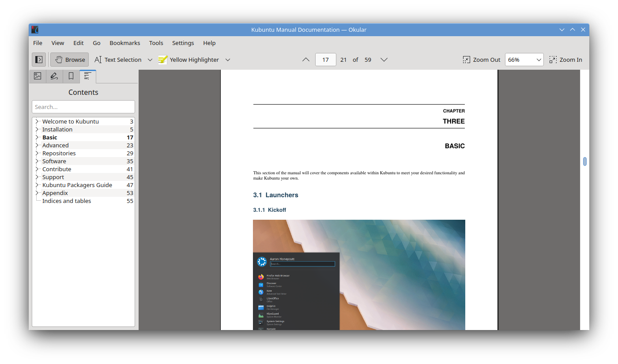Jump to the Appendix chapter
The width and height of the screenshot is (618, 364).
click(55, 193)
